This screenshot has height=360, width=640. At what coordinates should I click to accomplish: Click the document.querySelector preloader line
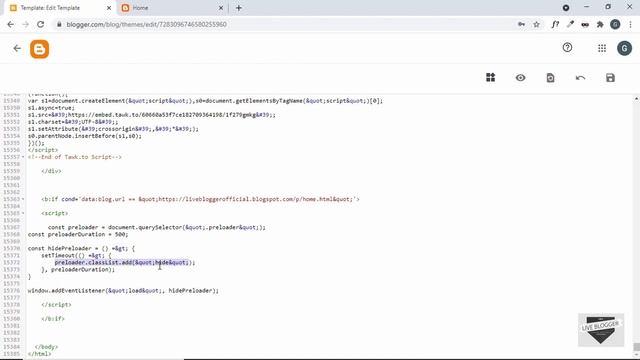tap(157, 227)
